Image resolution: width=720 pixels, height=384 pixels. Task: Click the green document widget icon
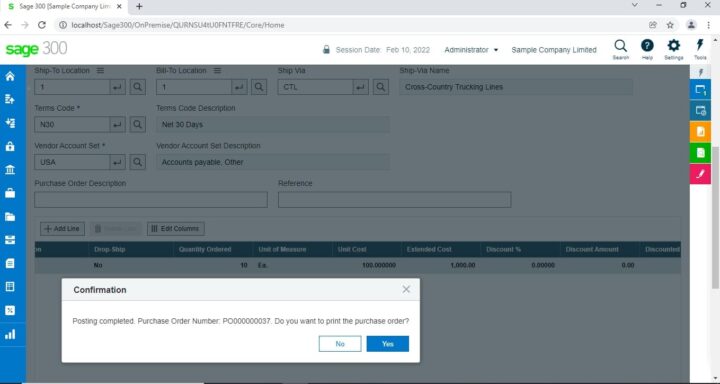tap(700, 153)
